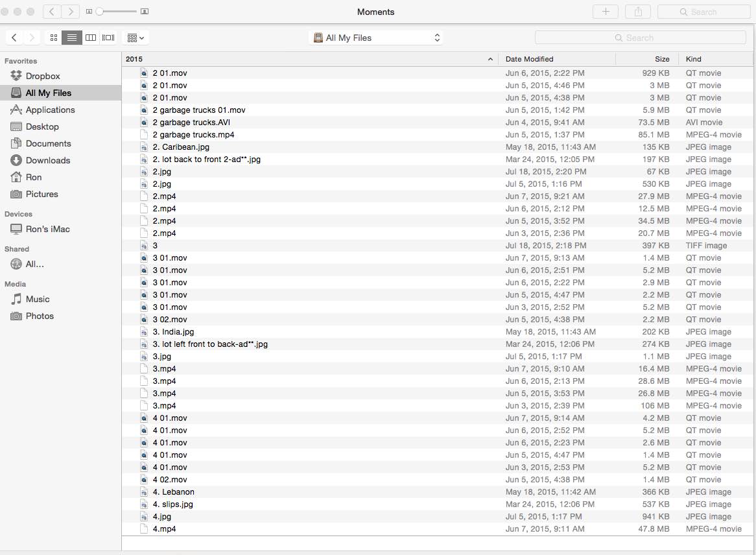Select 3 01.mov sized 2.9 MB

(x=437, y=283)
